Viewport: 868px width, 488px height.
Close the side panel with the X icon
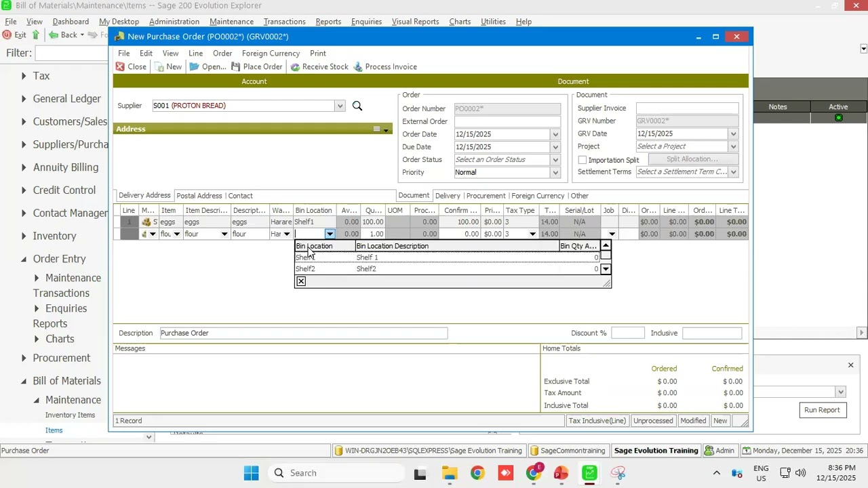pyautogui.click(x=850, y=365)
